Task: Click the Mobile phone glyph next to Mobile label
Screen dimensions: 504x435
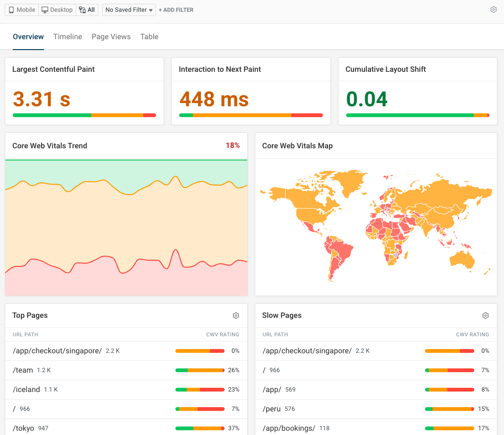Action: pos(11,9)
